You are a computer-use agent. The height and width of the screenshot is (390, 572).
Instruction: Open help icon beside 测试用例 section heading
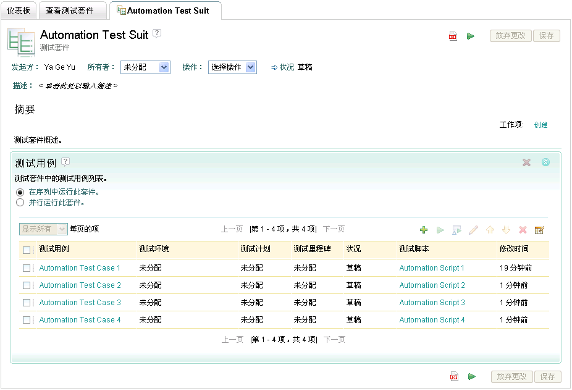tap(66, 161)
